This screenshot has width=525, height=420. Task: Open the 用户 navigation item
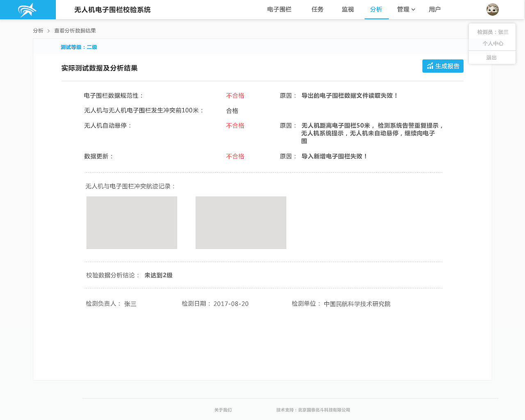[434, 9]
